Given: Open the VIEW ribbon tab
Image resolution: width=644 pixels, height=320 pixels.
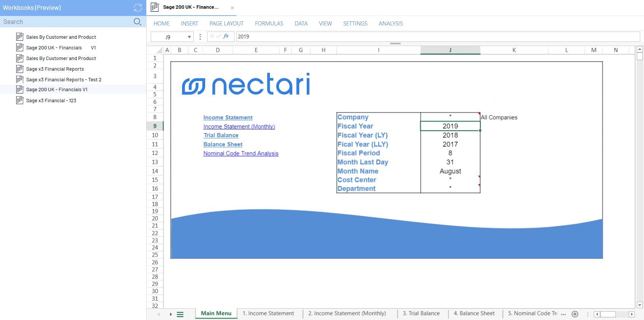Looking at the screenshot, I should click(x=325, y=24).
